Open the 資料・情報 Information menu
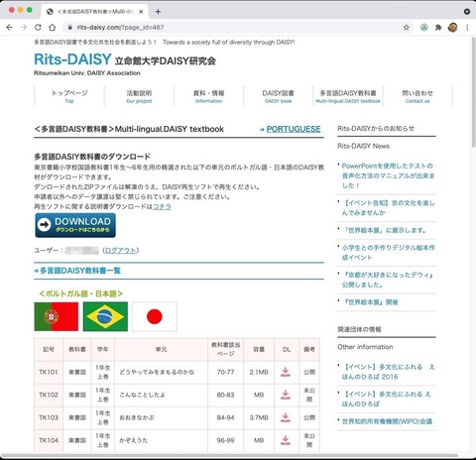476x460 pixels. tap(208, 96)
